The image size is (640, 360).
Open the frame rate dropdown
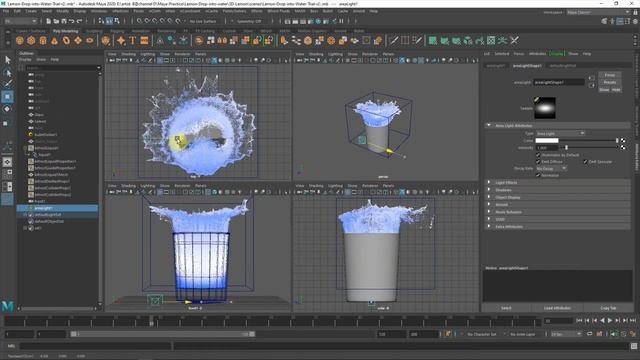tap(566, 334)
